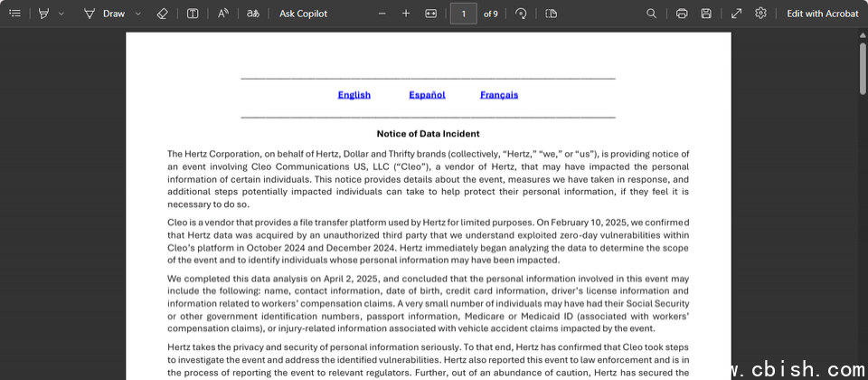The width and height of the screenshot is (868, 380).
Task: Click the Notice of Data Incident heading
Action: tap(428, 134)
